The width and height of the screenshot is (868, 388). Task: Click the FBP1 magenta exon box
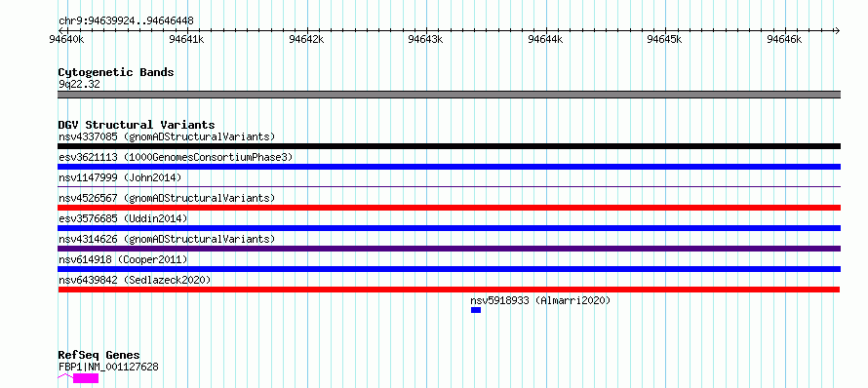point(86,378)
